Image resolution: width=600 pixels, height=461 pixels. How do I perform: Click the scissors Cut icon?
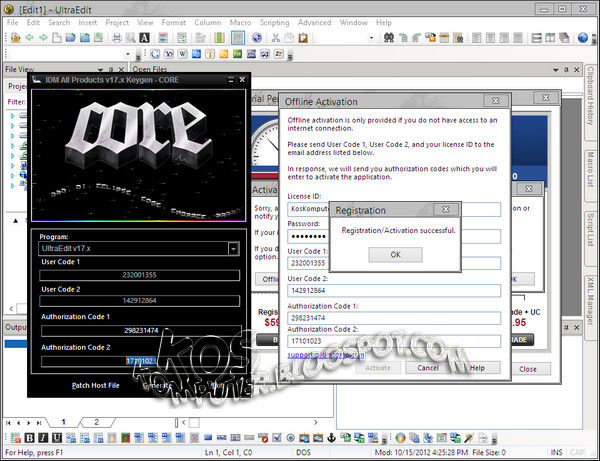click(x=276, y=37)
